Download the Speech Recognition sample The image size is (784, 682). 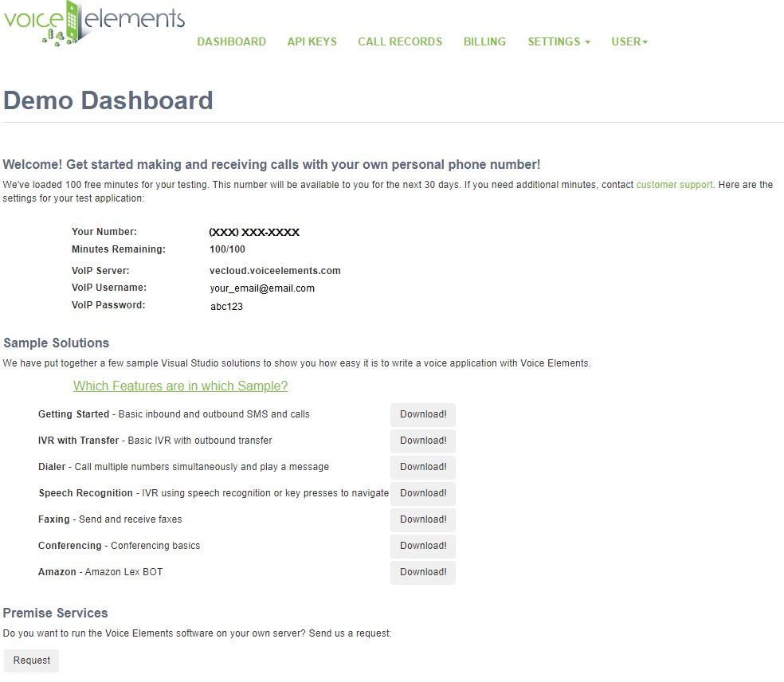click(x=423, y=493)
